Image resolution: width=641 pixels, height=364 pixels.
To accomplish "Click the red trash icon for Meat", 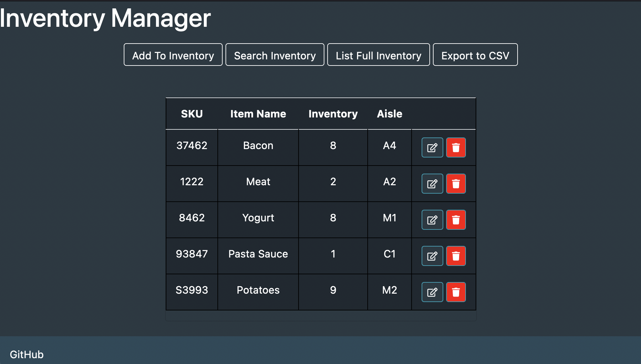I will (x=456, y=183).
